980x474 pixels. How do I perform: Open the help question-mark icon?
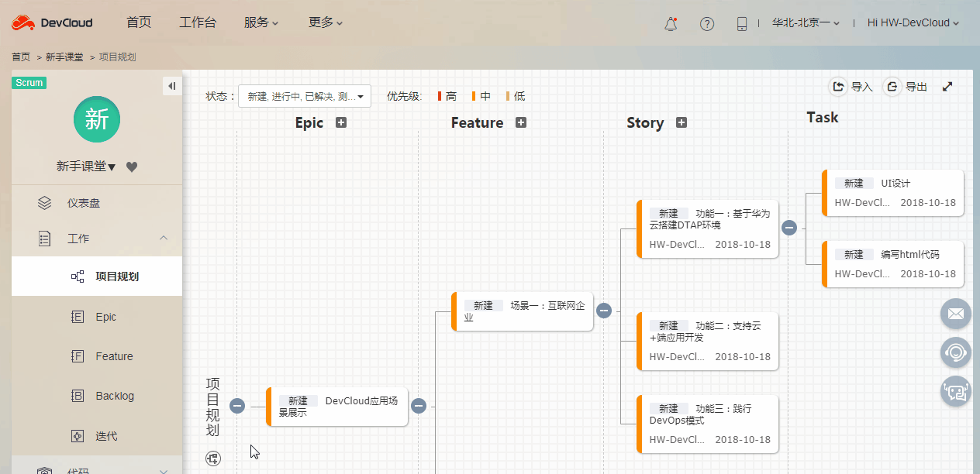point(706,22)
